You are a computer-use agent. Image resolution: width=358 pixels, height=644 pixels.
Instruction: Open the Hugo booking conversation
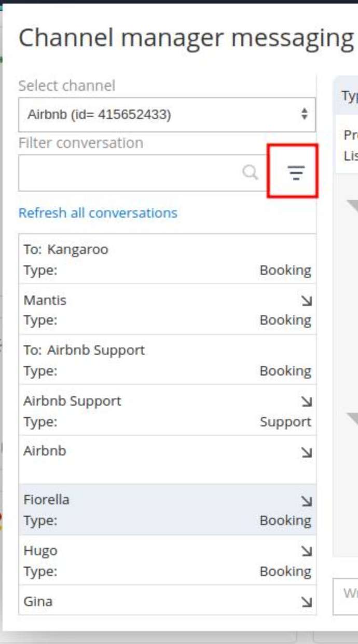[x=167, y=560]
